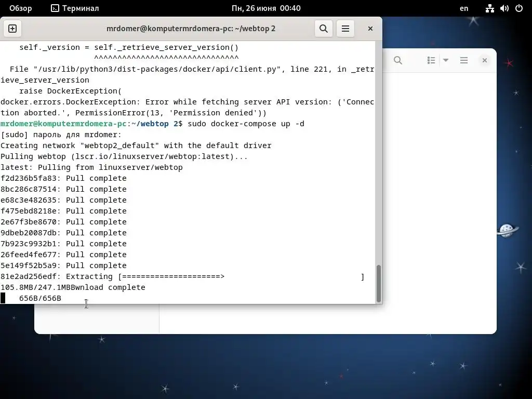Close the terminal window
The width and height of the screenshot is (532, 399).
pos(370,29)
